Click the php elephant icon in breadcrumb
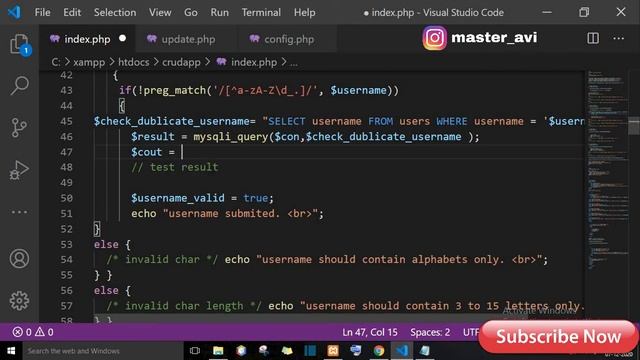The width and height of the screenshot is (640, 360). [x=222, y=62]
